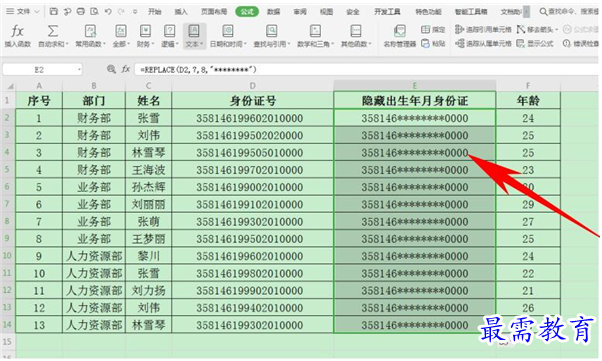Click the Error Checking (错误检查) icon
This screenshot has height=361, width=602.
point(566,43)
